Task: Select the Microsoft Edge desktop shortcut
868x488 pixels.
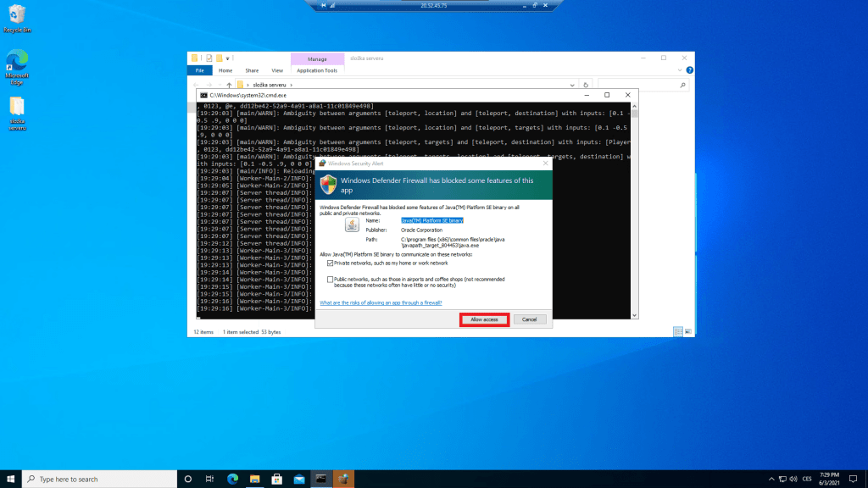Action: point(17,67)
